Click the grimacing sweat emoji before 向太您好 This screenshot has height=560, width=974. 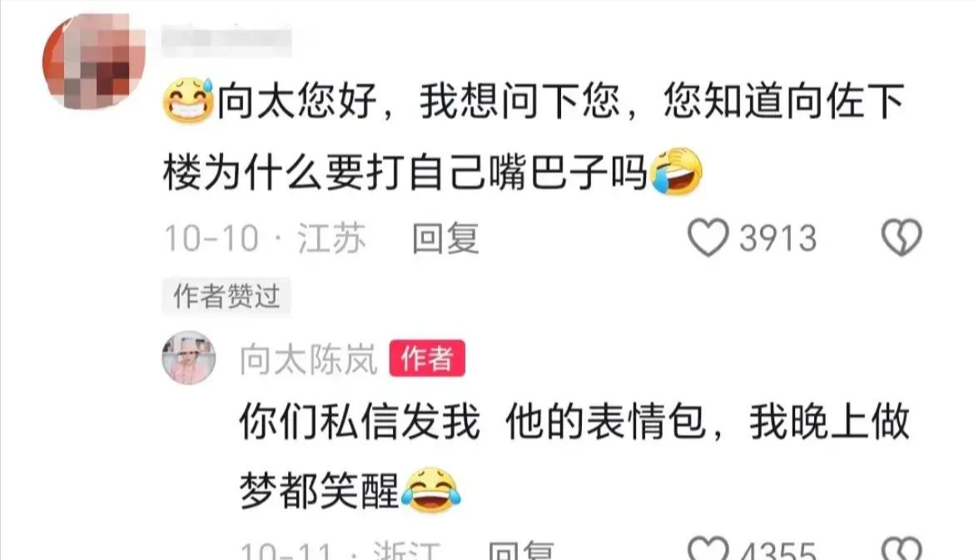pyautogui.click(x=188, y=101)
